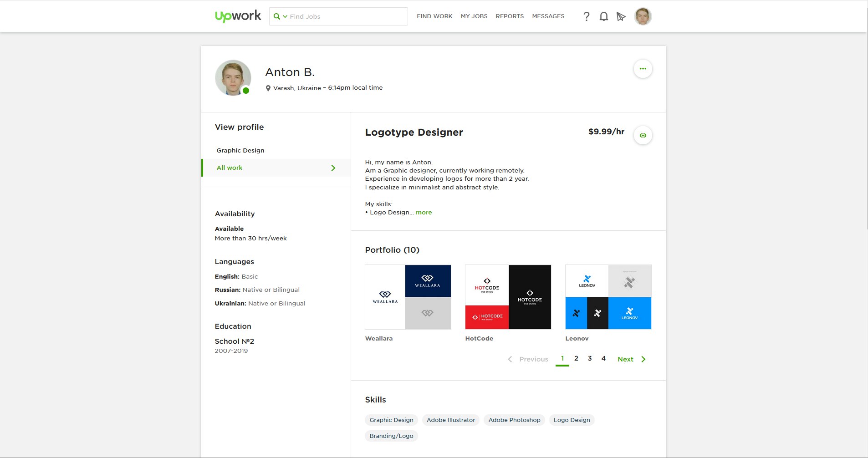Click 'Ukrainian: Native or Bilingual' row
Image resolution: width=868 pixels, height=458 pixels.
click(260, 303)
